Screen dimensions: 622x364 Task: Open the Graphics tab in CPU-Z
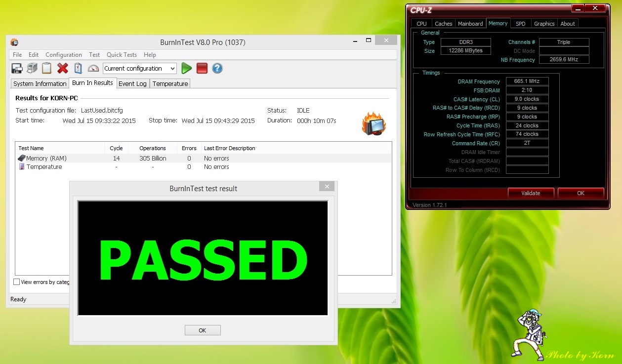[544, 23]
